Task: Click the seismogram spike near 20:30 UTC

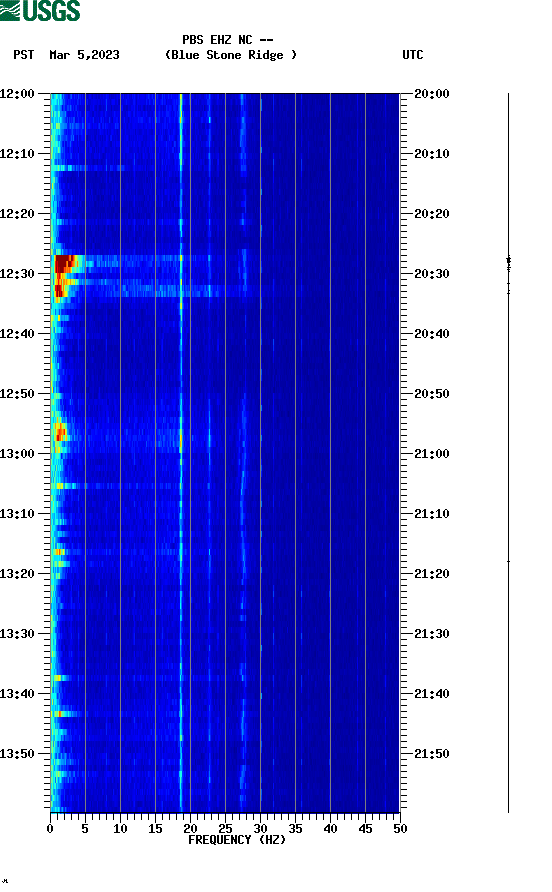Action: tap(508, 263)
